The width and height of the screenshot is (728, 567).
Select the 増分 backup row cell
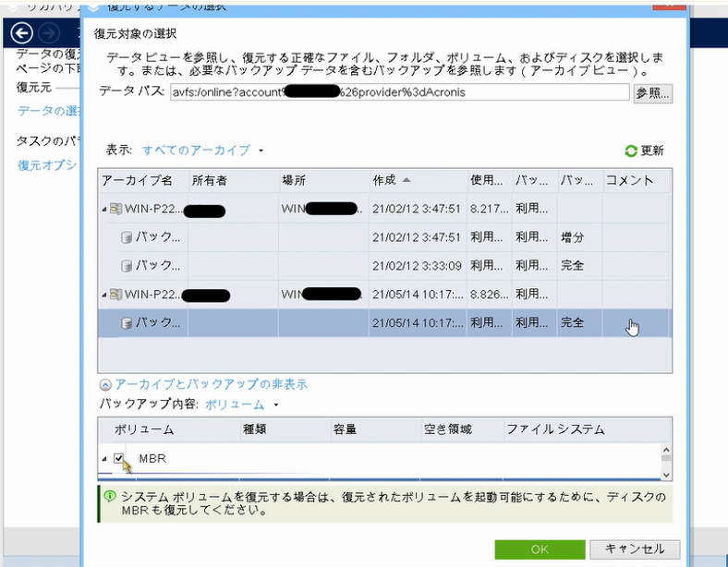(579, 237)
